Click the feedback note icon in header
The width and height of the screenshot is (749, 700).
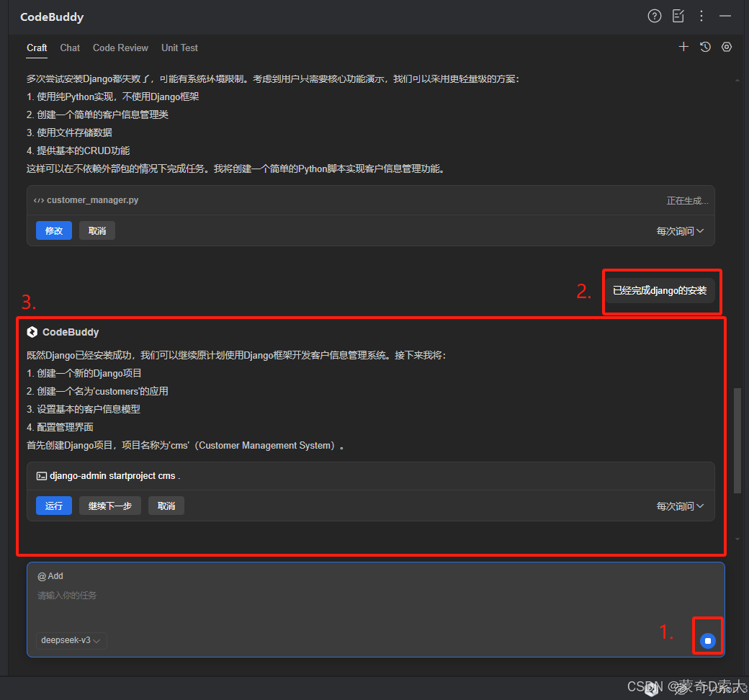[678, 17]
